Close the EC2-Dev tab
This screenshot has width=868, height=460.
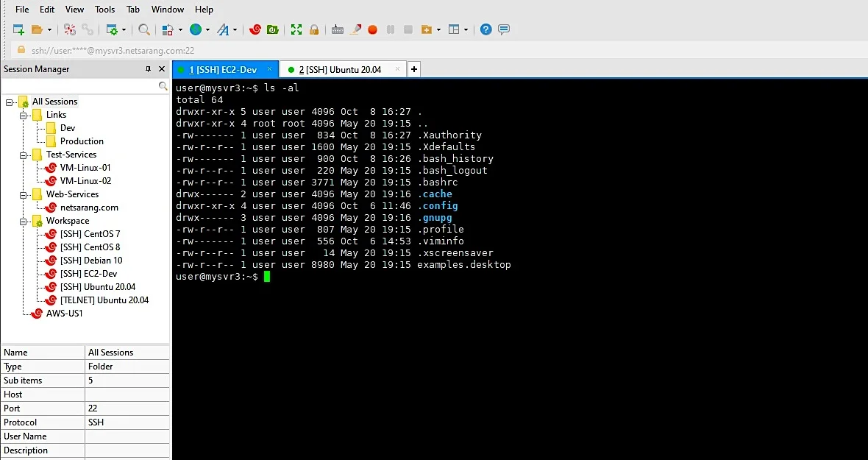pos(270,69)
